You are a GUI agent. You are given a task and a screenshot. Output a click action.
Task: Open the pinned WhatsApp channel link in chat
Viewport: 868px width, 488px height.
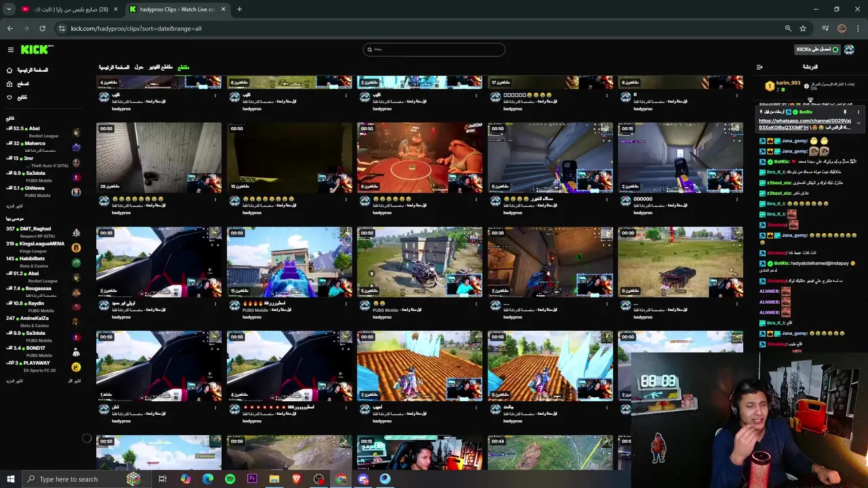click(805, 124)
